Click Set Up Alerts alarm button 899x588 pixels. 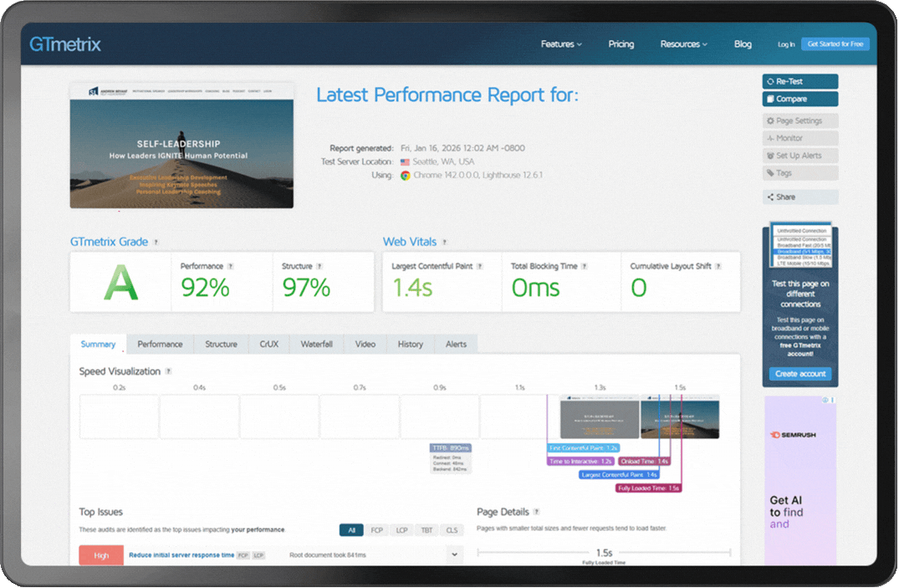pos(799,156)
